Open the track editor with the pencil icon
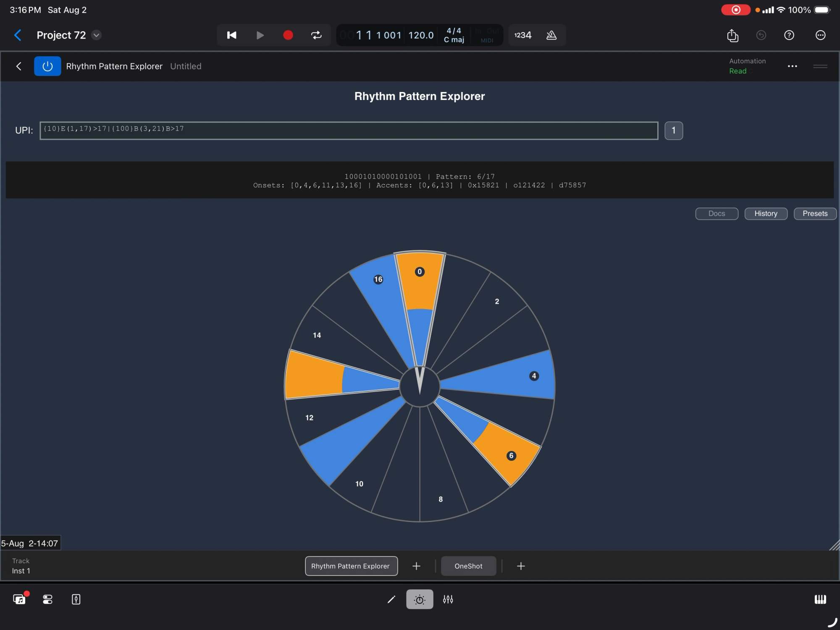The height and width of the screenshot is (630, 840). point(391,599)
